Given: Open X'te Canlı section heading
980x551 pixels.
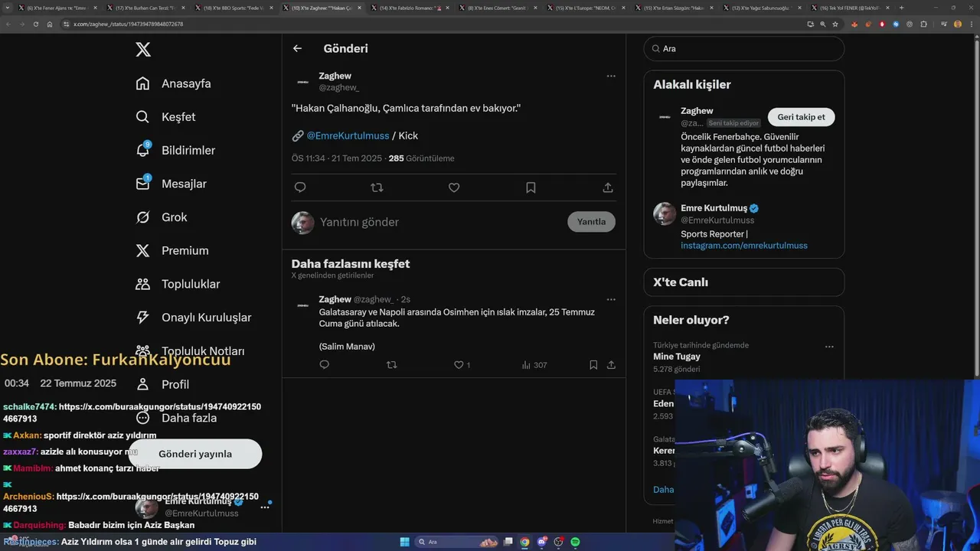Looking at the screenshot, I should 681,282.
